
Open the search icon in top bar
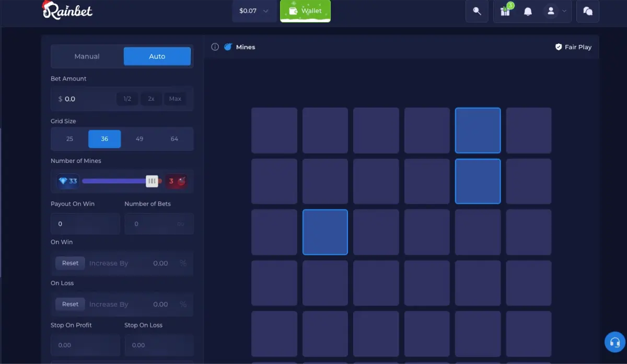tap(477, 11)
